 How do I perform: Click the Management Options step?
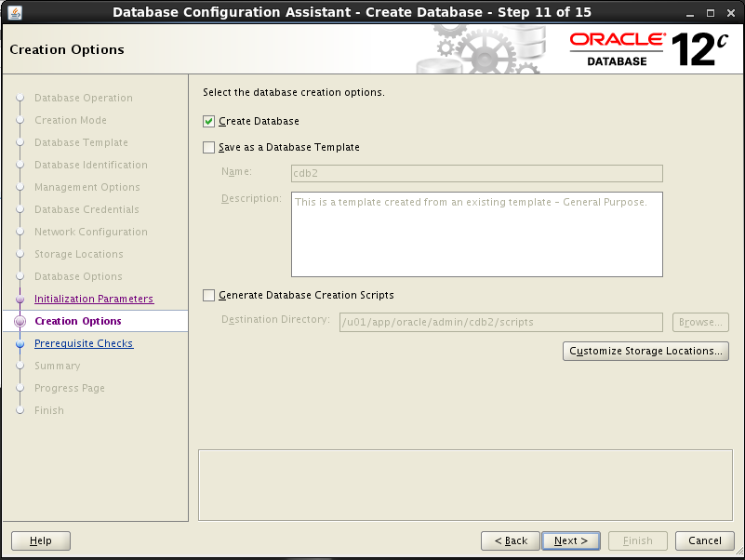click(x=86, y=187)
